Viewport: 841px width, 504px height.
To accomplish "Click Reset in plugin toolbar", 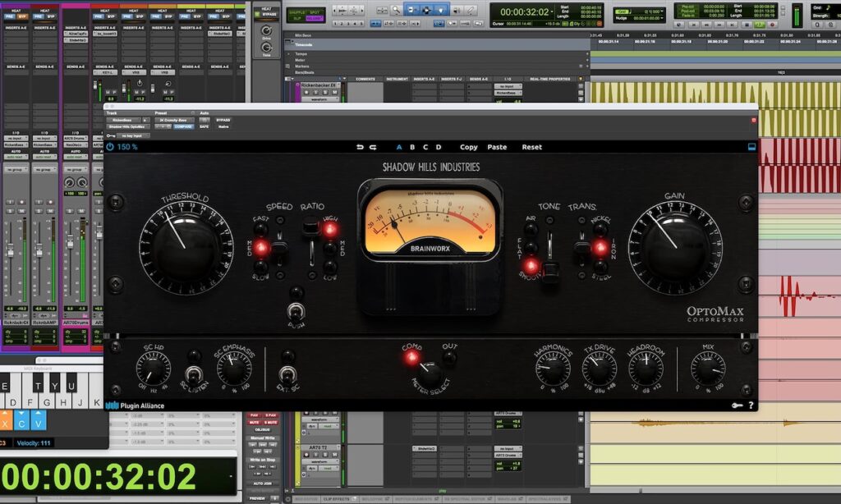I will pyautogui.click(x=531, y=147).
